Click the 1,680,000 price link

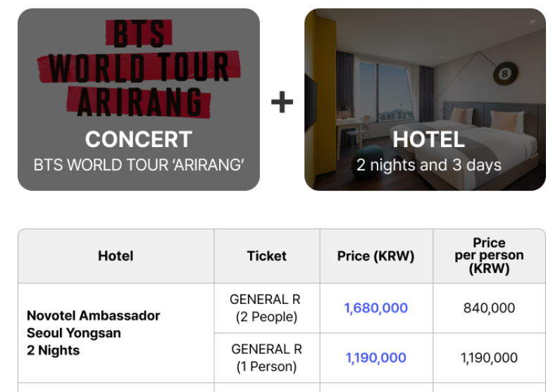click(x=375, y=308)
